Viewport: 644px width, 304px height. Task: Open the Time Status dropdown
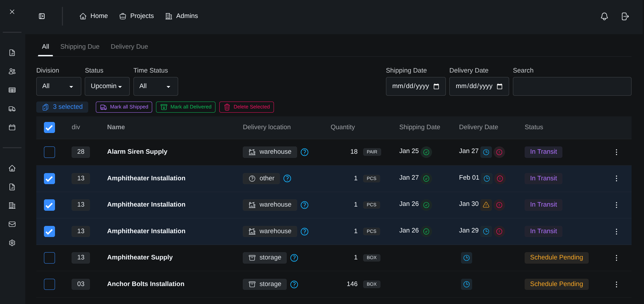click(x=156, y=86)
